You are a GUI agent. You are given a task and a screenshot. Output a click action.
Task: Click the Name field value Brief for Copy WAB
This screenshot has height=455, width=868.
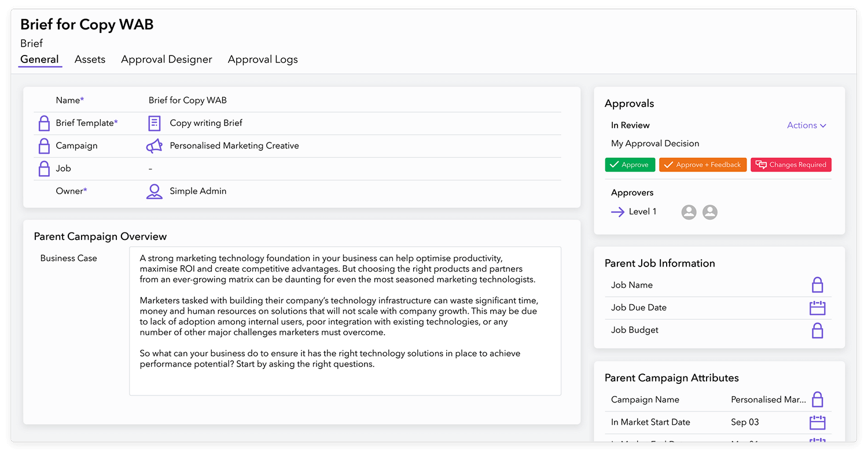pos(187,101)
